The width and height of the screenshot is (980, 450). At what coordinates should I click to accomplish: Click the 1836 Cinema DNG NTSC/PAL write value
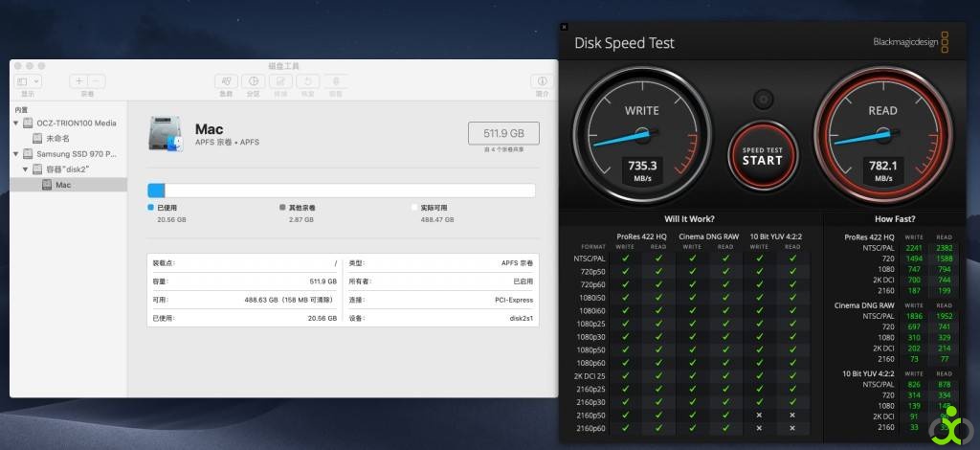[x=914, y=316]
